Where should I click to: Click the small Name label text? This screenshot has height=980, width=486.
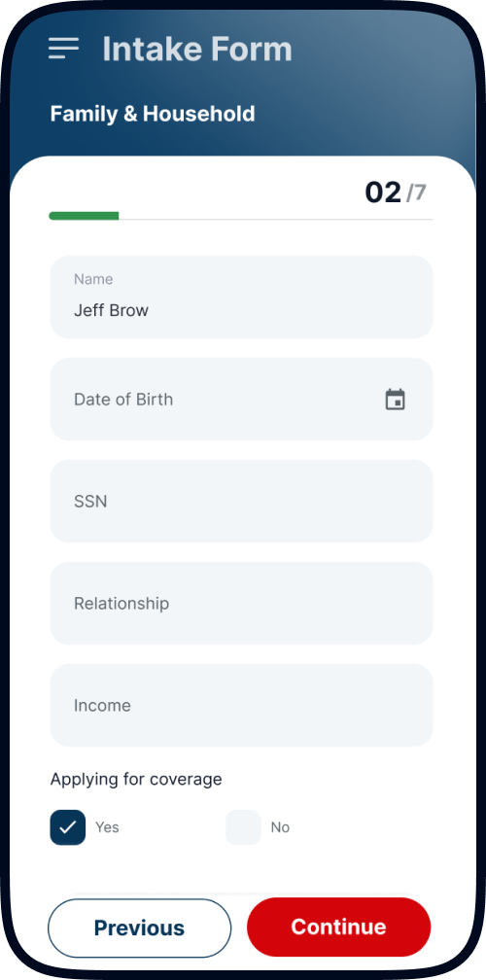93,279
